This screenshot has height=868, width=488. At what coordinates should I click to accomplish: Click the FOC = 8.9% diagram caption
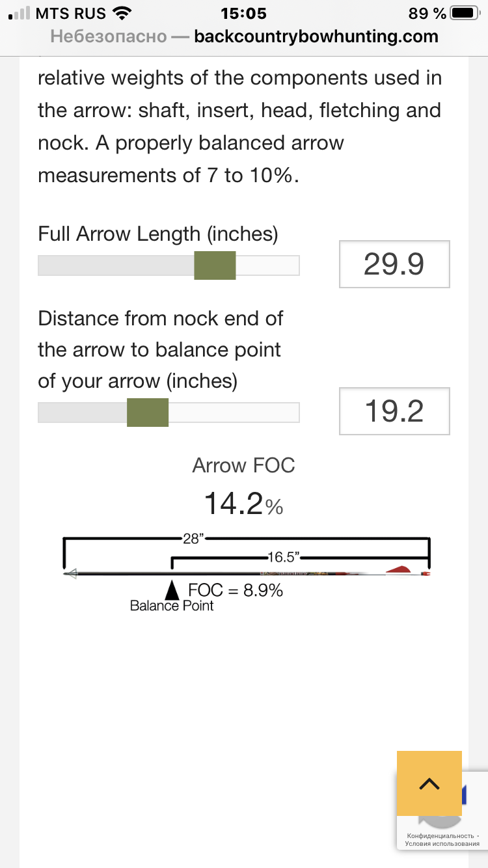(x=236, y=590)
